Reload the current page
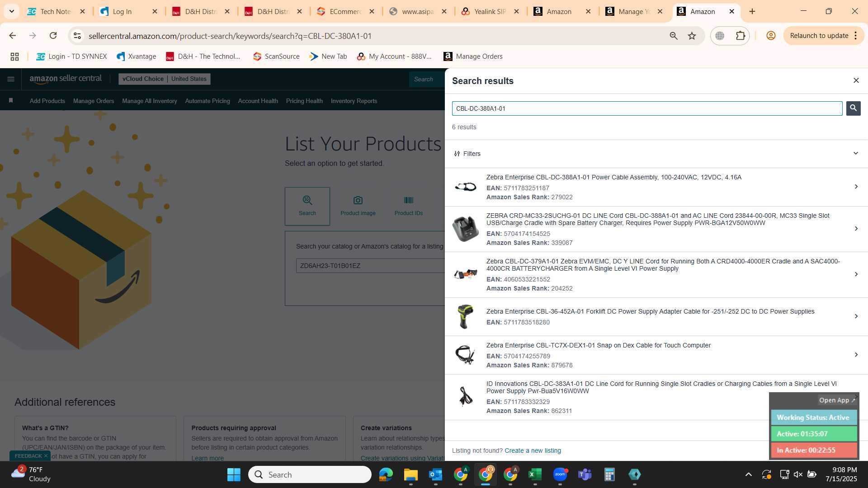The width and height of the screenshot is (868, 488). coord(53,36)
